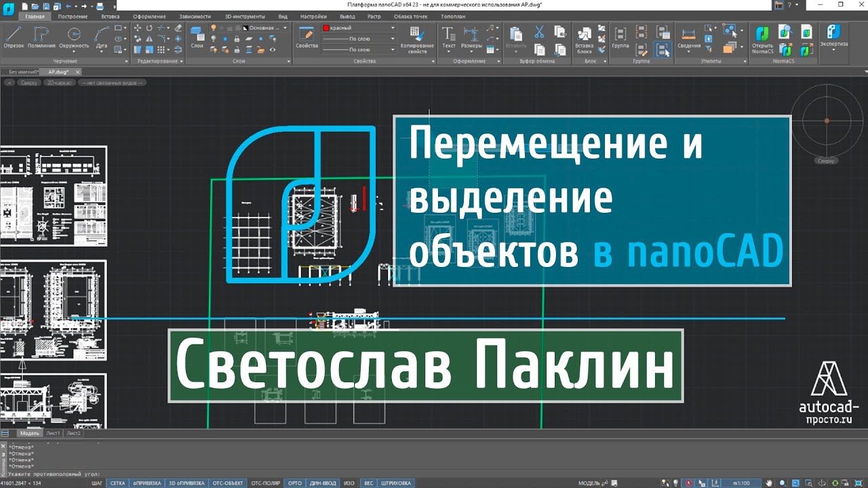Click МОДЕЛЬ in the status bar

coord(589,483)
